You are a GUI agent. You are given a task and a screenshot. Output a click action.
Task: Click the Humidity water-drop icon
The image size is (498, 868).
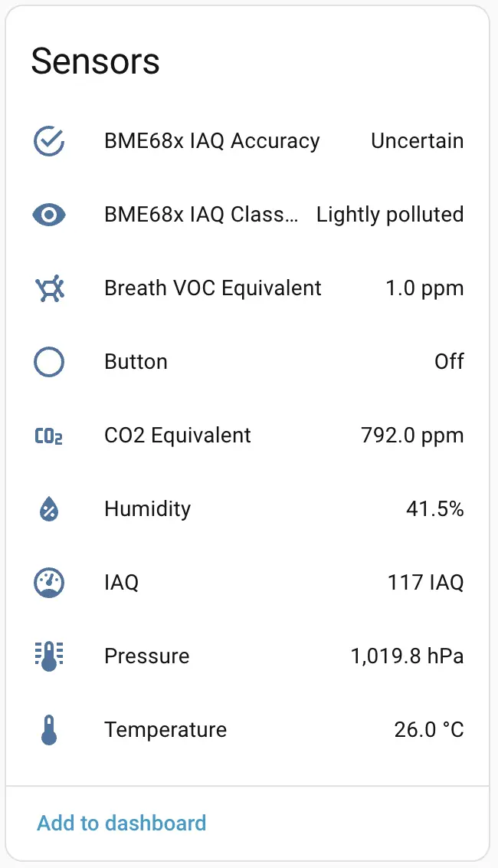point(49,509)
